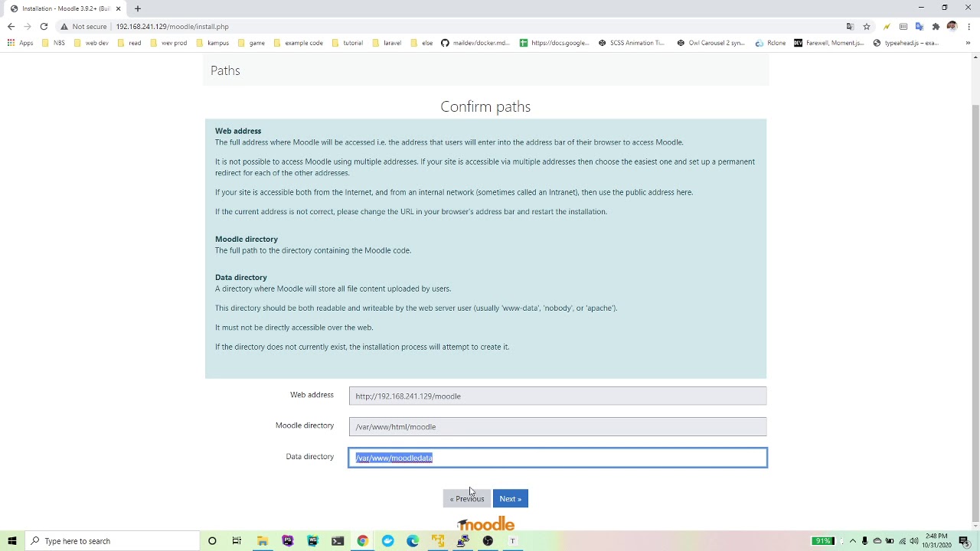Viewport: 980px width, 551px height.
Task: Open the Windows notification center
Action: (964, 541)
